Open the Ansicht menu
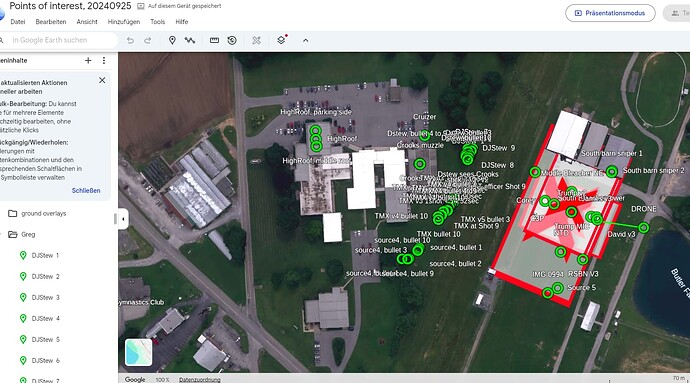 click(87, 22)
